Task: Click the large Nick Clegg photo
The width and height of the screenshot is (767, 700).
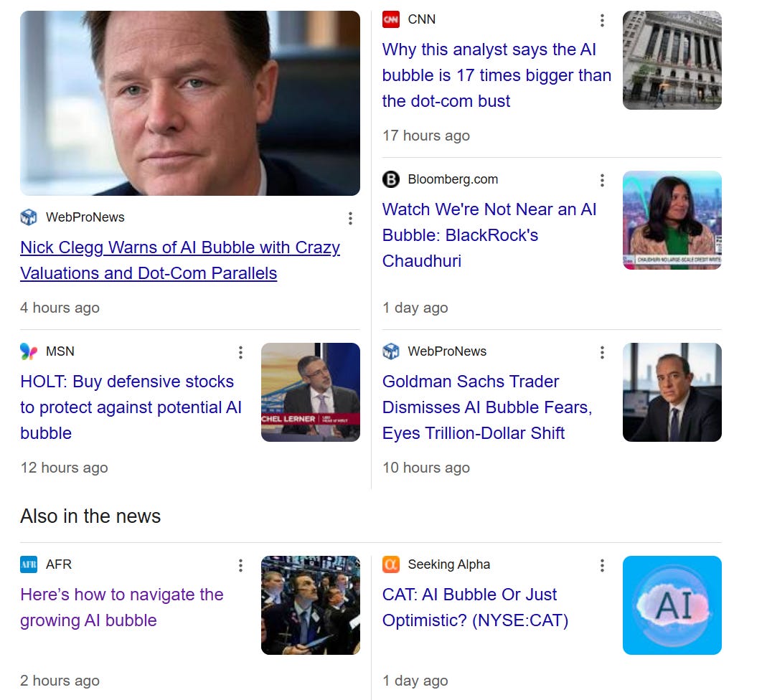Action: [x=190, y=103]
